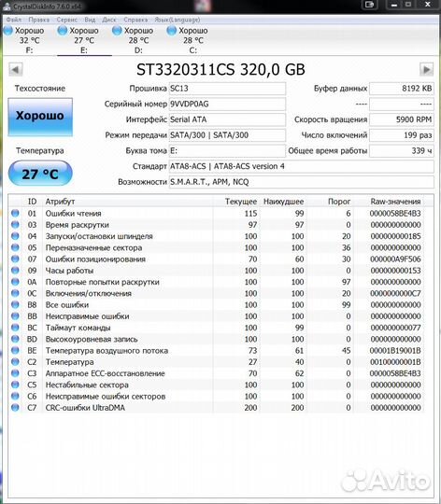
Task: Click status orb for C2 Температура
Action: 15,361
